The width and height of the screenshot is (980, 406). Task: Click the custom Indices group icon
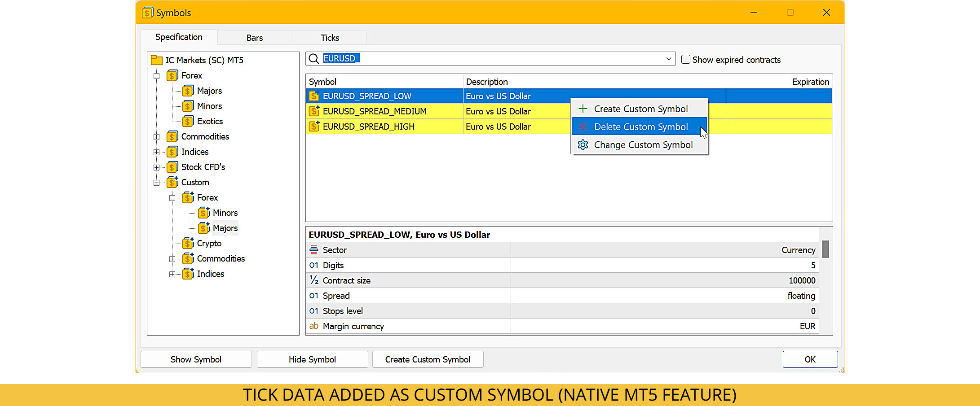(x=188, y=274)
